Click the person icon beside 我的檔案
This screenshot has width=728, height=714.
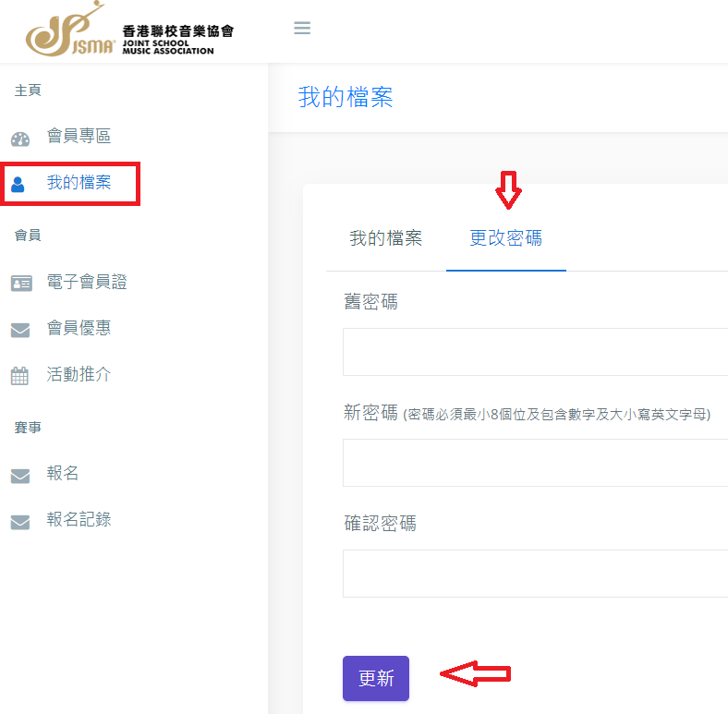pyautogui.click(x=18, y=185)
